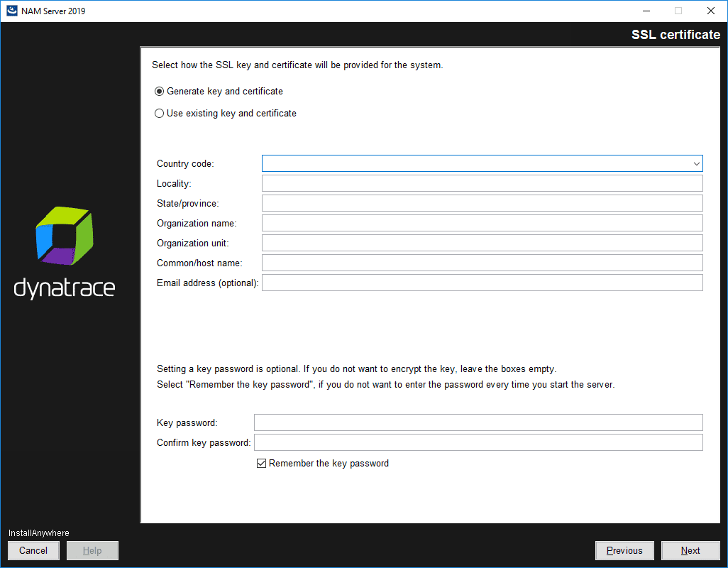728x568 pixels.
Task: Click the Locality input field
Action: [482, 183]
